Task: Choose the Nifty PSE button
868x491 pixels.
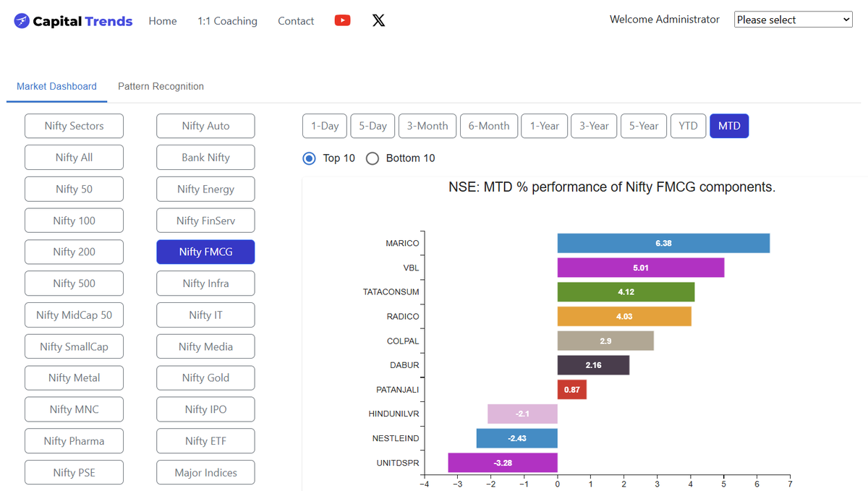Action: [x=74, y=472]
